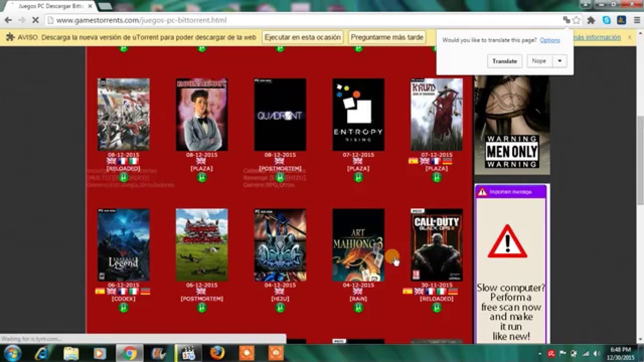This screenshot has height=362, width=644.
Task: Open translate Options link
Action: click(550, 40)
